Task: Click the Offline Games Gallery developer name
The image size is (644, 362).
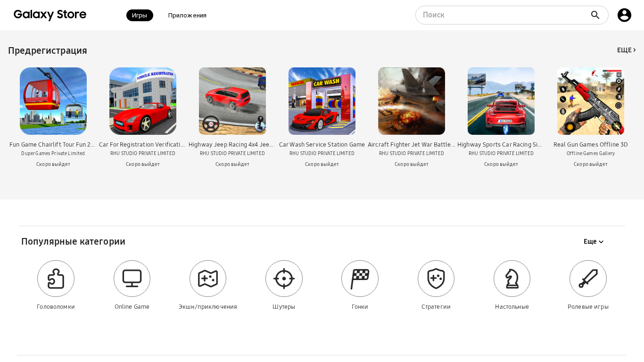Action: pos(591,154)
